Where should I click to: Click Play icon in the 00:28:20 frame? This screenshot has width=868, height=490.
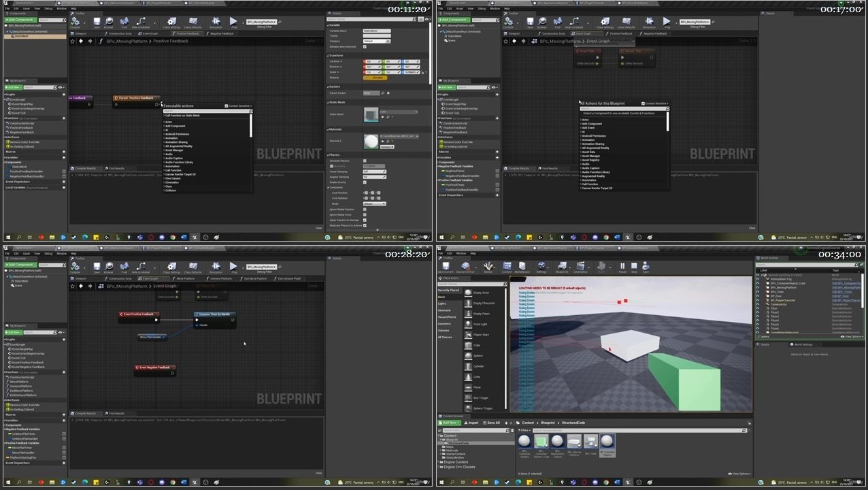tap(233, 267)
